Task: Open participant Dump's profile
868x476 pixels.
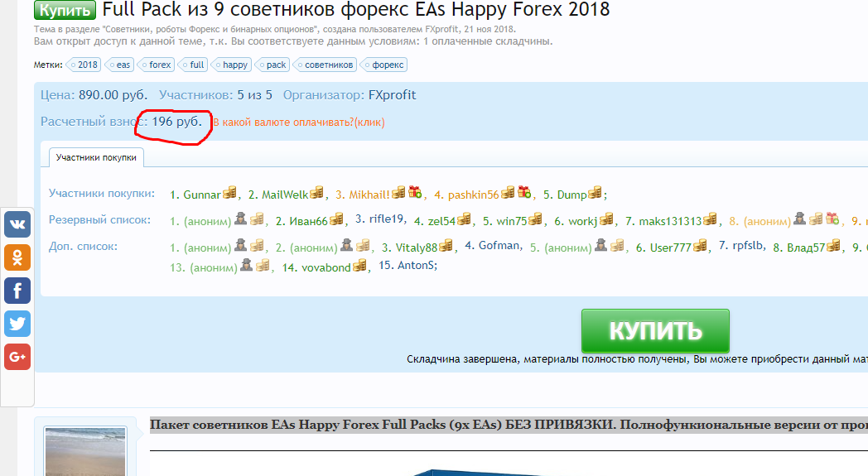Action: click(x=571, y=195)
